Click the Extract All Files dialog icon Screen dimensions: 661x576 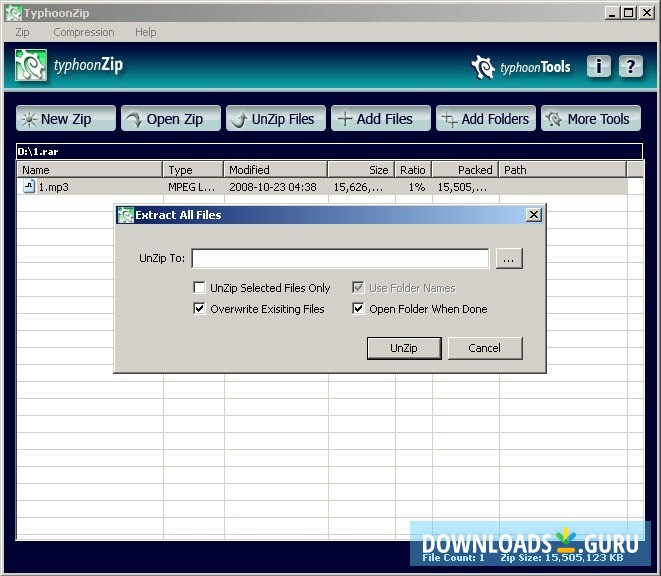click(x=125, y=215)
